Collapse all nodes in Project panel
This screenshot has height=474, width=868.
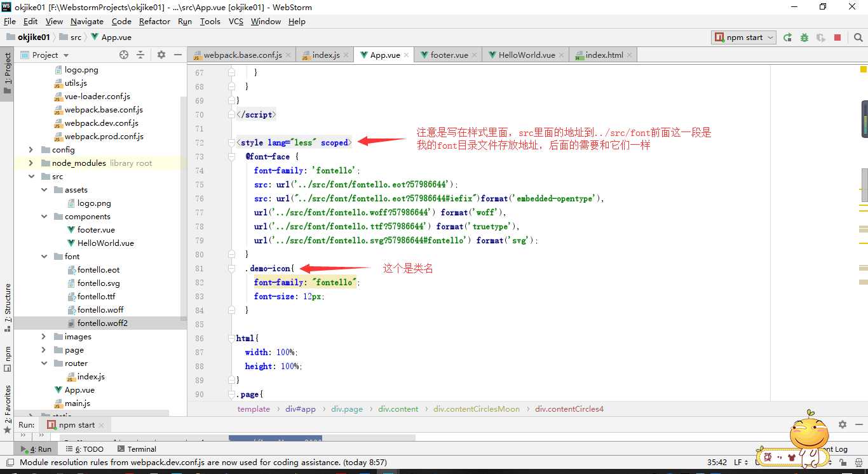140,55
